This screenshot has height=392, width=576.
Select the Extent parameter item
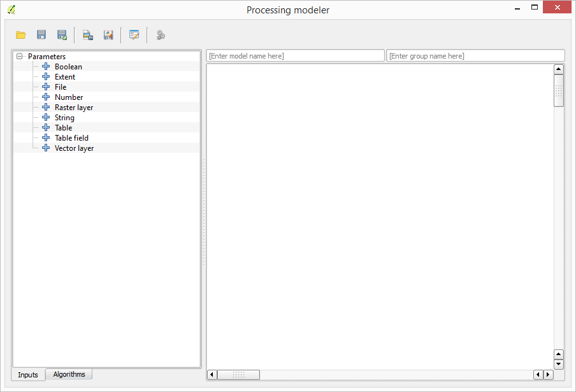pos(65,77)
